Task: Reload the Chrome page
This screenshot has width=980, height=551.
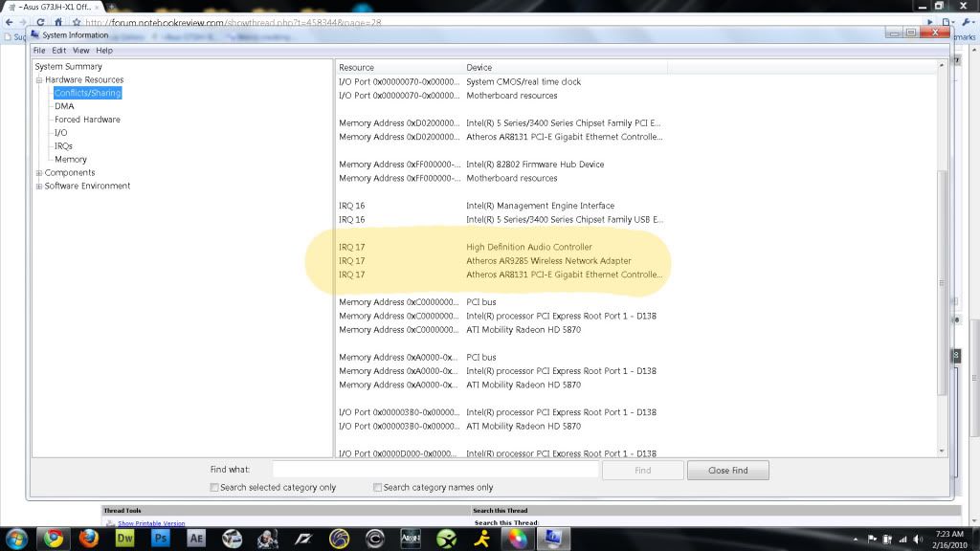Action: tap(40, 23)
